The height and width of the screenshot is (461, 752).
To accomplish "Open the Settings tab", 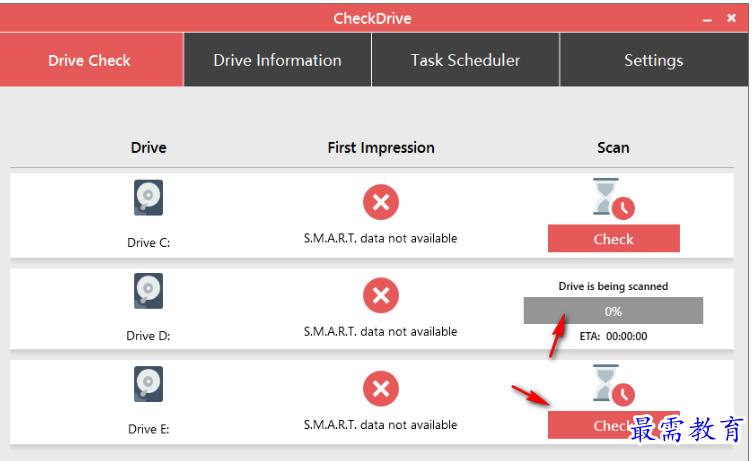I will (654, 60).
